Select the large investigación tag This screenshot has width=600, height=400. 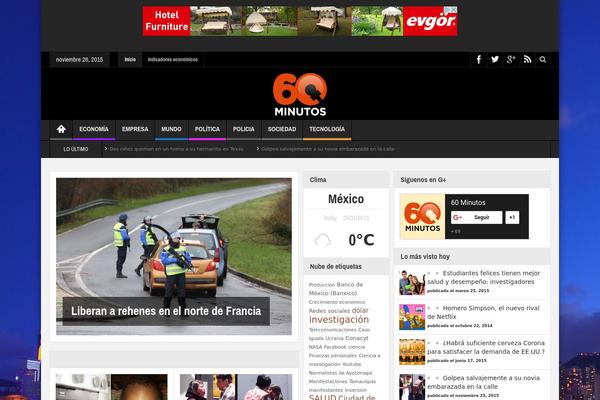point(339,320)
